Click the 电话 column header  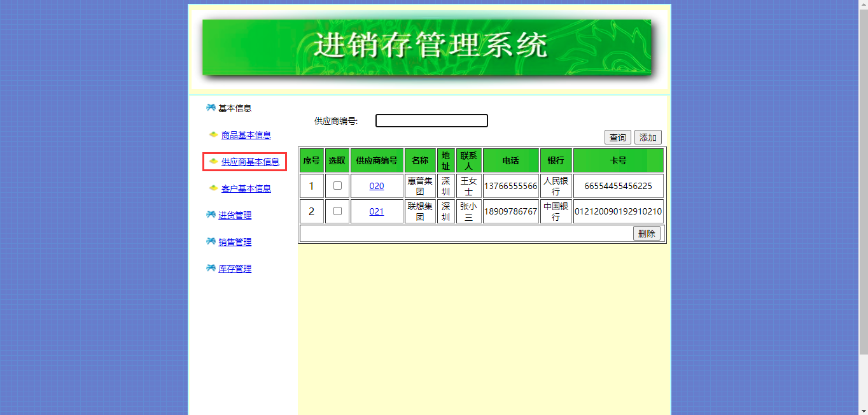click(x=510, y=160)
